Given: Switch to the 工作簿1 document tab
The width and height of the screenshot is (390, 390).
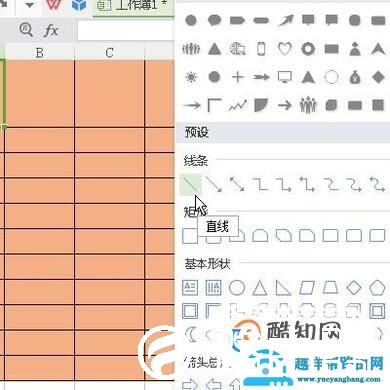Looking at the screenshot, I should [134, 6].
